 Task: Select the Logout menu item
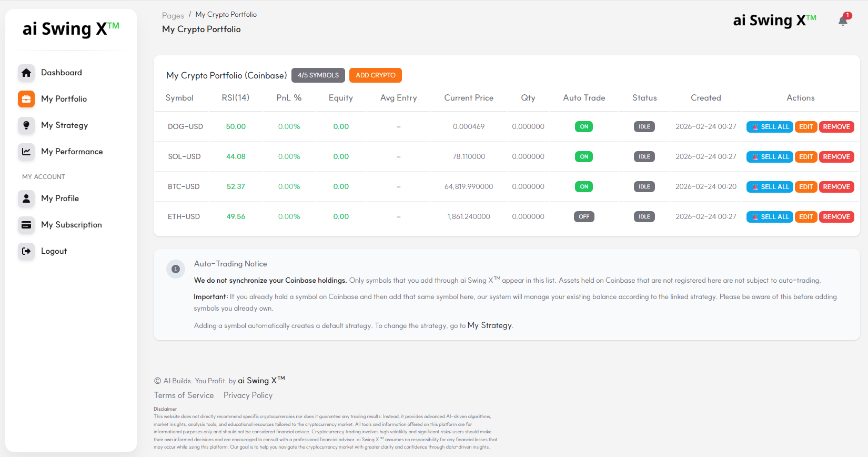pos(71,251)
